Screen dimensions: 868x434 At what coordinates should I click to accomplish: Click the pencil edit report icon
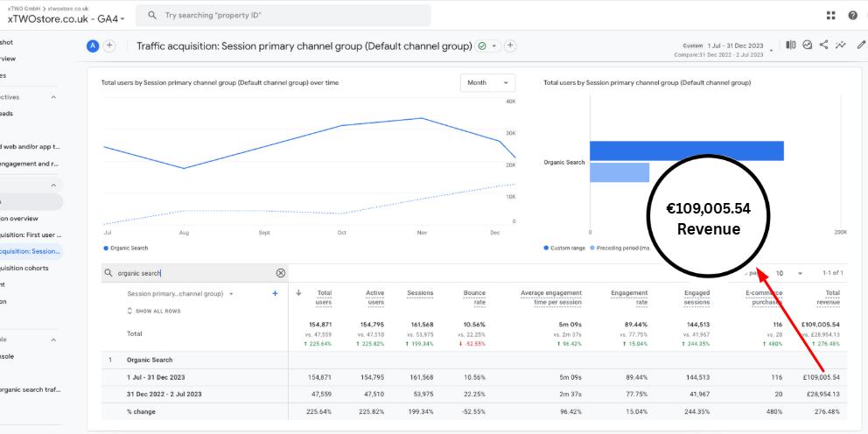tap(861, 45)
